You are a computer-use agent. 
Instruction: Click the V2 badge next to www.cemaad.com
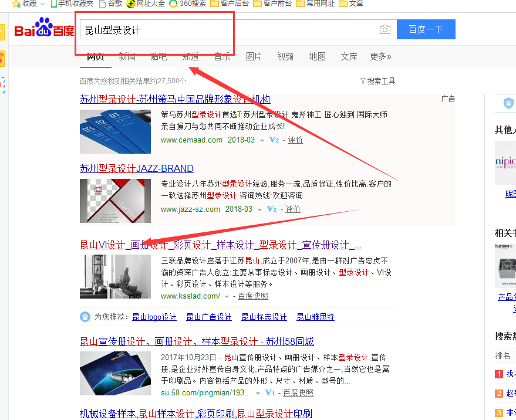click(x=274, y=140)
